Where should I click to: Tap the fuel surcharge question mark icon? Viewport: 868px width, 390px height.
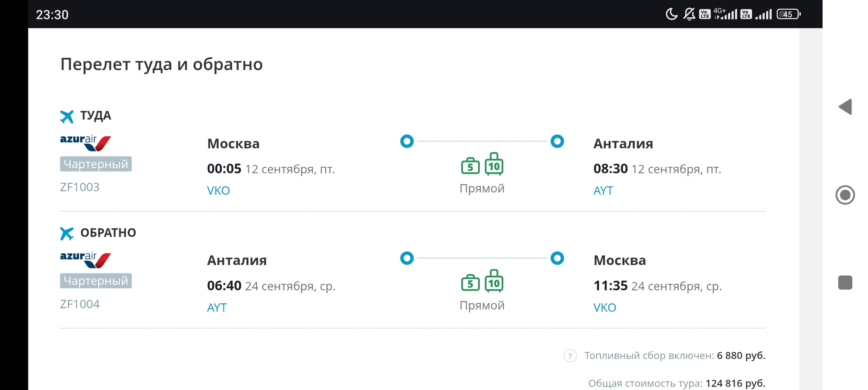tap(570, 356)
